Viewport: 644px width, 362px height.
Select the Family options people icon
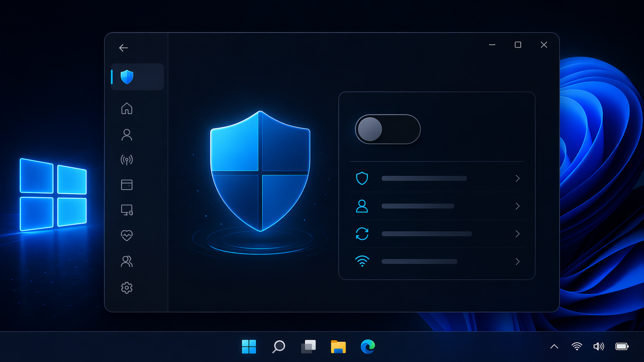[x=127, y=261]
